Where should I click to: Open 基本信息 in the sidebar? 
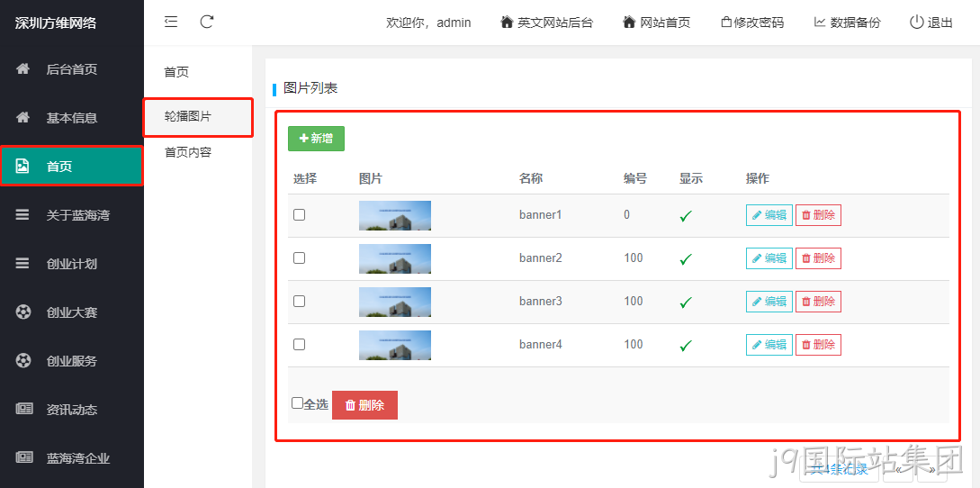tap(72, 118)
